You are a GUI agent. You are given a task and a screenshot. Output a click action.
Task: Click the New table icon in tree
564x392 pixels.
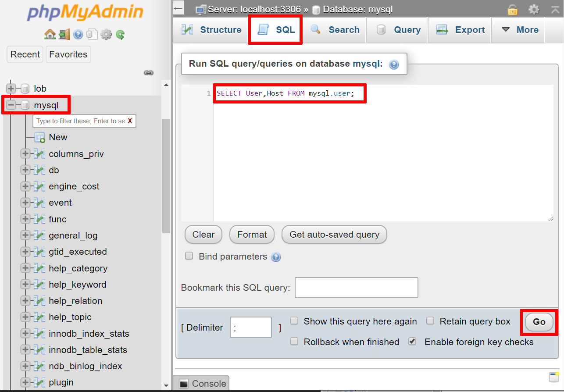pyautogui.click(x=40, y=137)
